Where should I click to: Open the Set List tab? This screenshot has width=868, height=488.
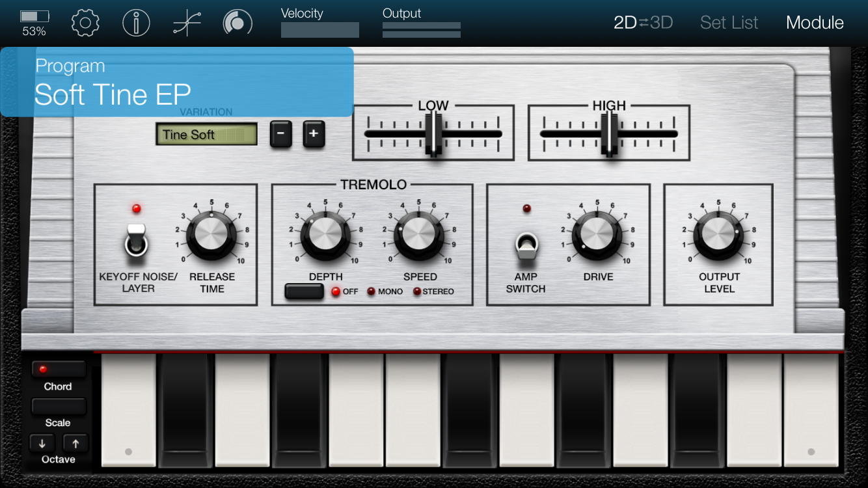click(x=729, y=23)
